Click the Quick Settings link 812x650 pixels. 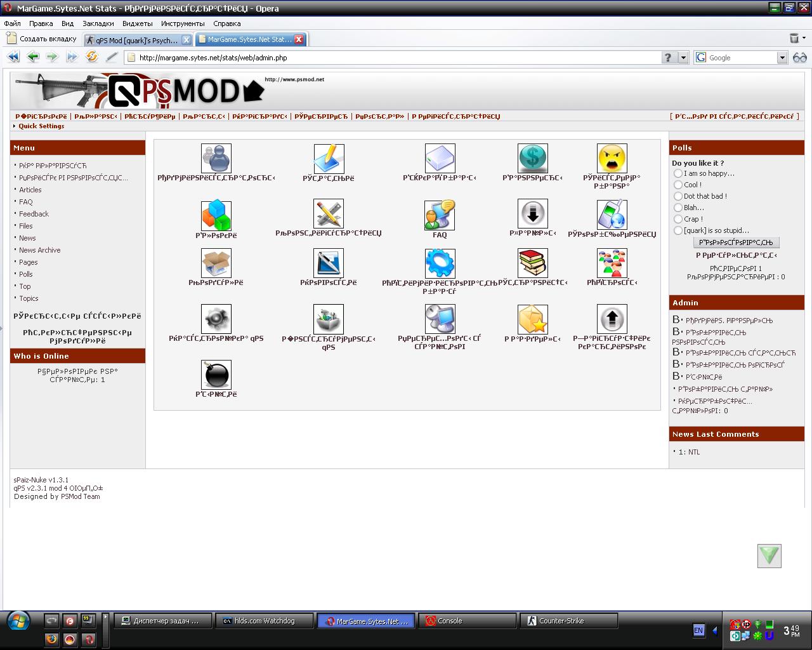(x=41, y=126)
